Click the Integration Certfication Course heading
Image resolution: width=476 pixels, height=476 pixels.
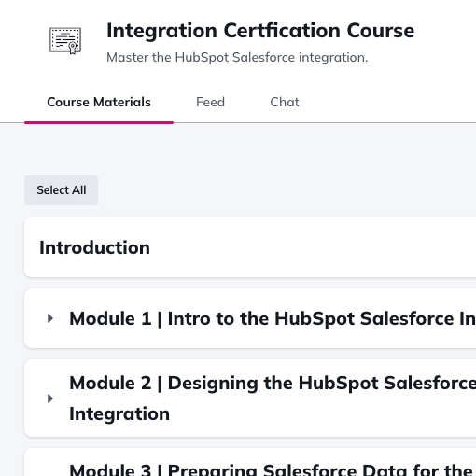pos(260,31)
